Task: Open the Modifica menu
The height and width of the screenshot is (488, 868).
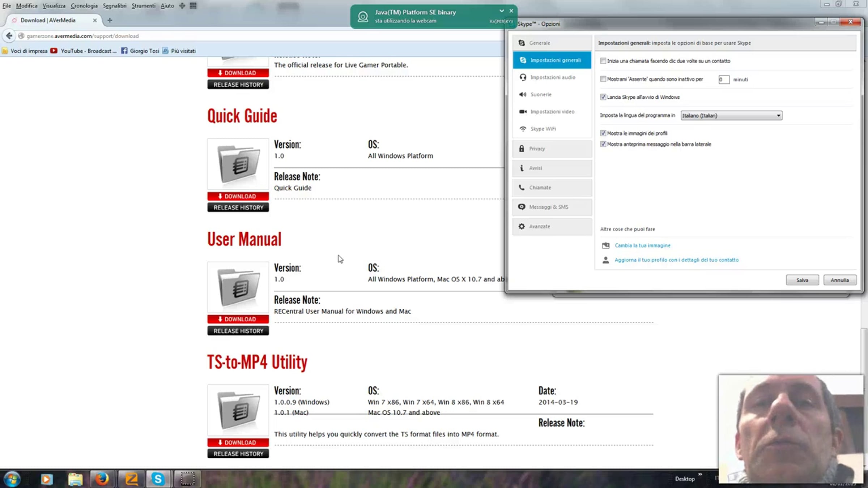Action: 27,6
